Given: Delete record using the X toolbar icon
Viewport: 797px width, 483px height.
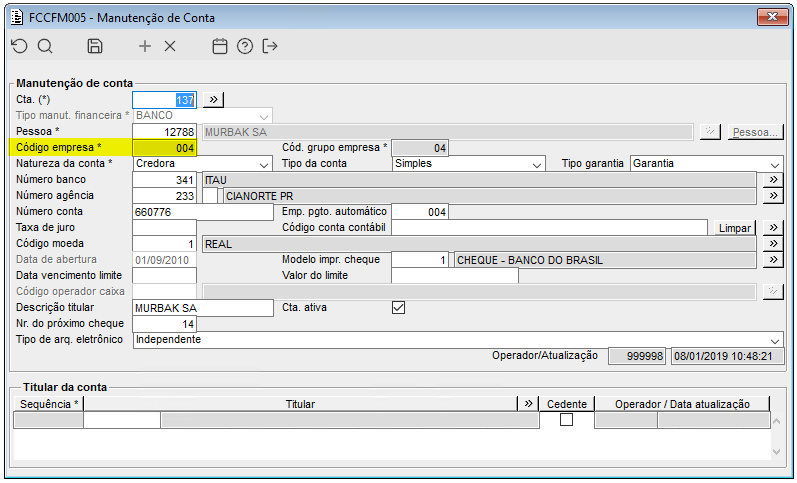Looking at the screenshot, I should [x=170, y=46].
